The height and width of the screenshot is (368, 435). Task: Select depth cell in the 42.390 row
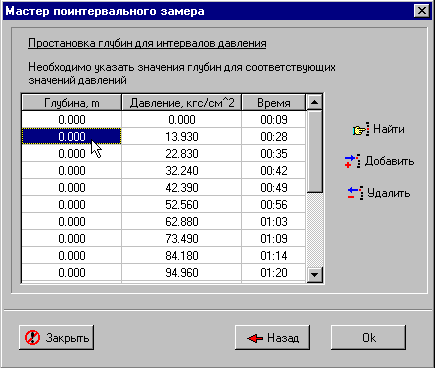pyautogui.click(x=72, y=188)
